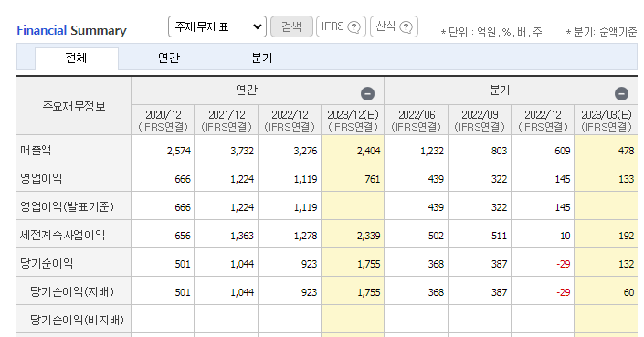
Task: Click the 세전계속사업이익 value 2,339
Action: click(368, 236)
